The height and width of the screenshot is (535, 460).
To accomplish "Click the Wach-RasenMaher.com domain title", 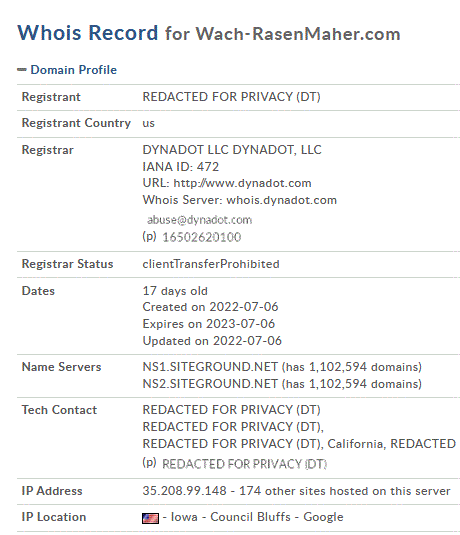I will (298, 34).
